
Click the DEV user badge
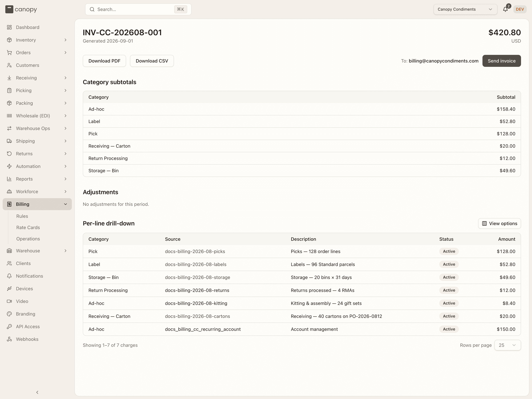520,9
